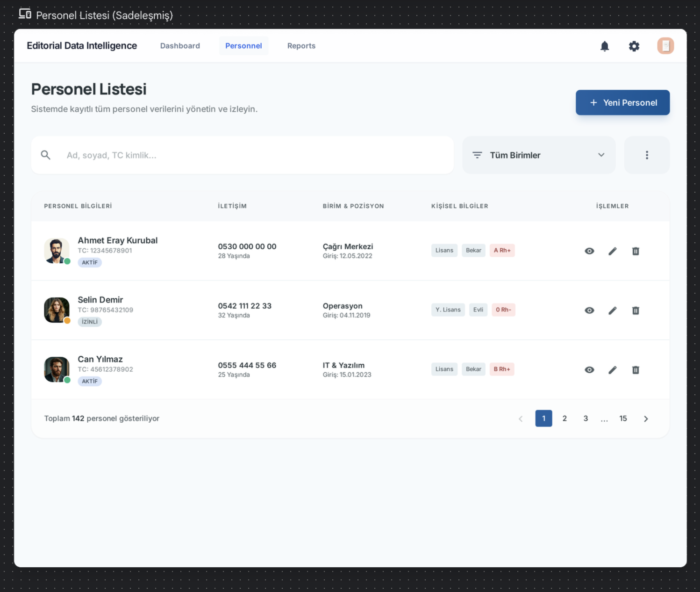Click the Y. Lisans education tag

point(448,310)
